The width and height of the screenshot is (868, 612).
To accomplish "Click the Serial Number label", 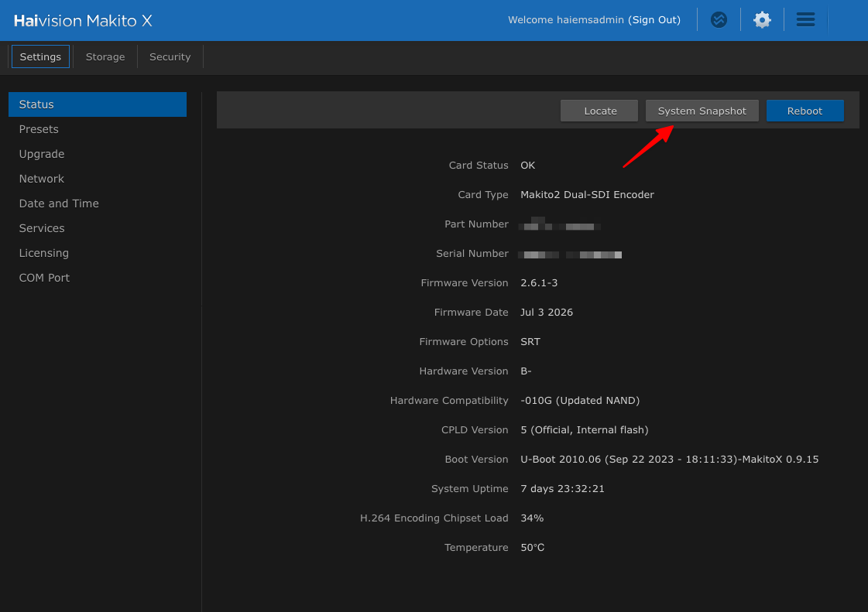I will click(x=472, y=254).
